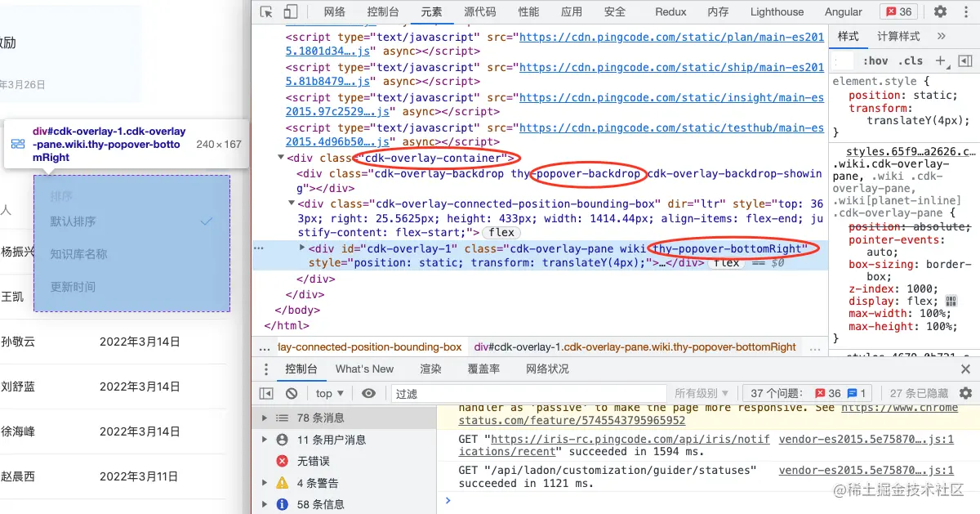Toggle the console sidebar icon
The width and height of the screenshot is (980, 514).
(x=266, y=393)
